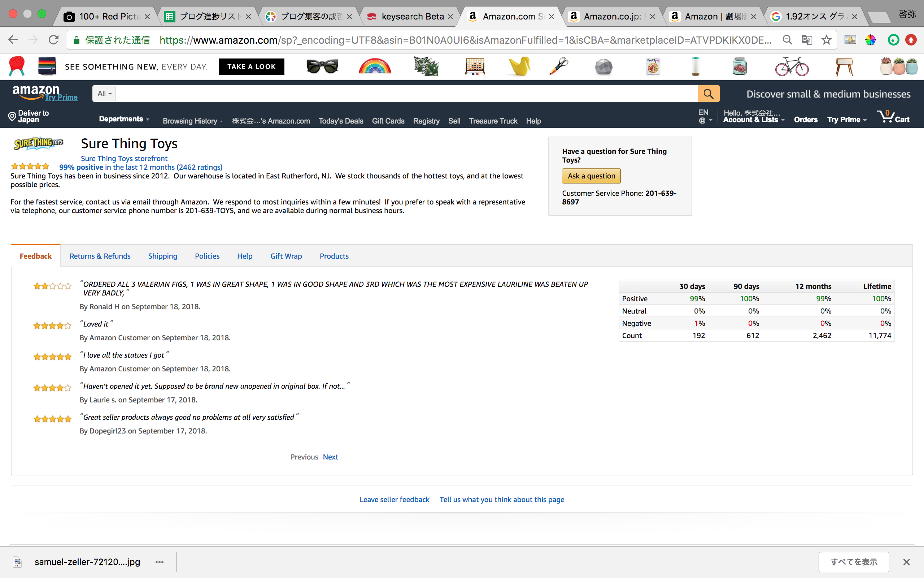Screen dimensions: 924x578
Task: Click Tell us what you think link
Action: 502,500
